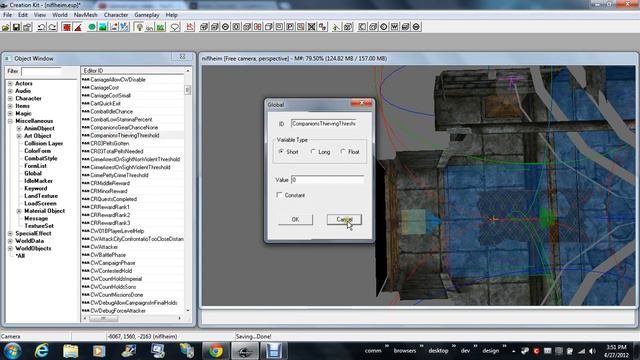
Task: Click the toolbar icon marked W
Action: 394,27
